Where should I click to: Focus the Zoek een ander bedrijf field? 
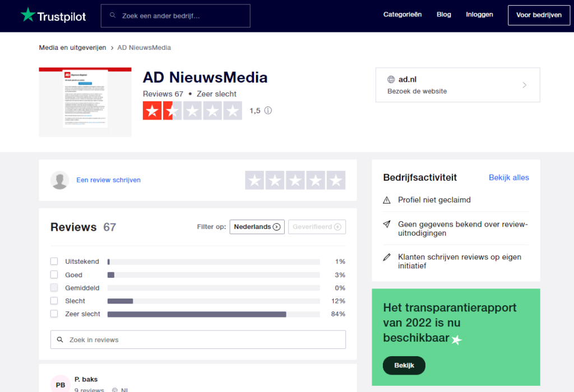[x=175, y=16]
